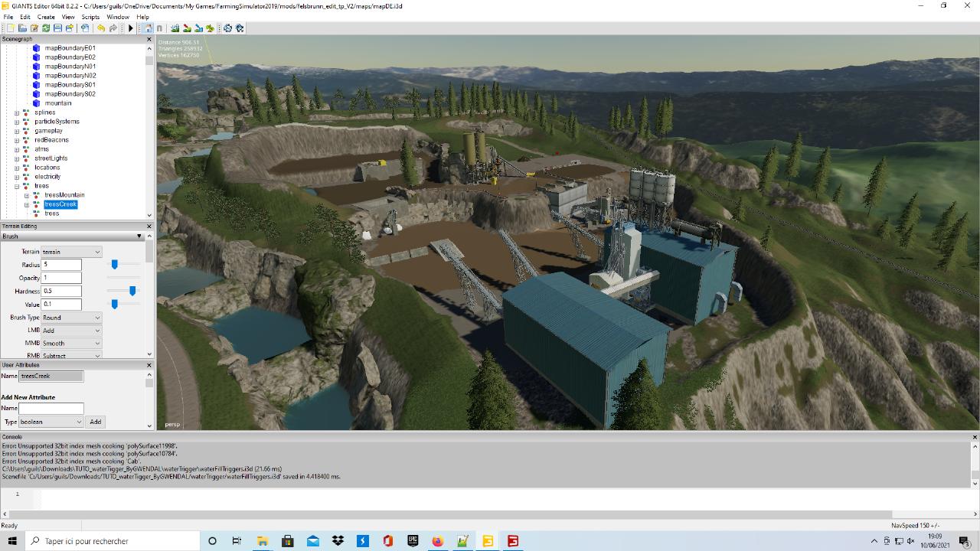Open the Create menu

coord(46,17)
